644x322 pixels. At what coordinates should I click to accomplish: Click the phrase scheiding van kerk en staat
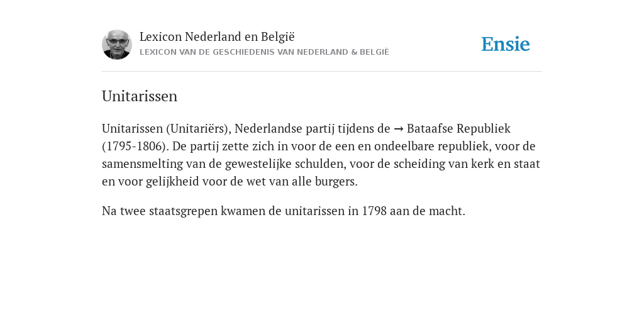coord(467,164)
